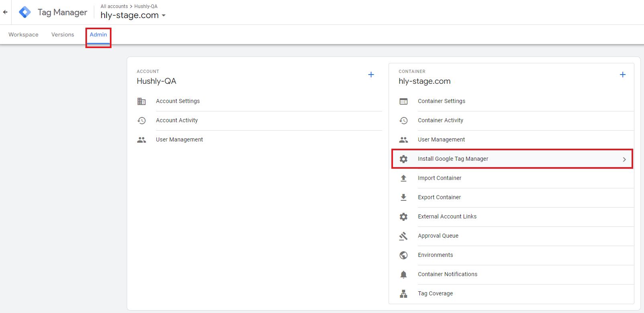Click the Container Settings window icon
The height and width of the screenshot is (313, 644).
(x=403, y=101)
